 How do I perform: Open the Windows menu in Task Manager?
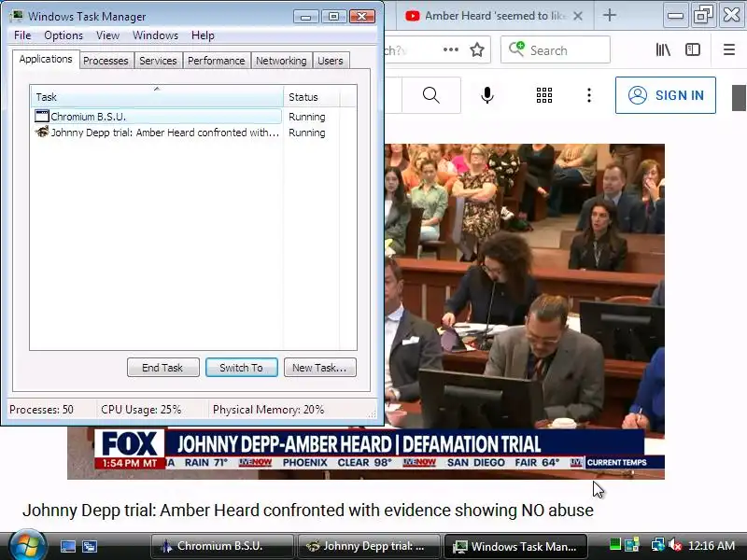[155, 35]
